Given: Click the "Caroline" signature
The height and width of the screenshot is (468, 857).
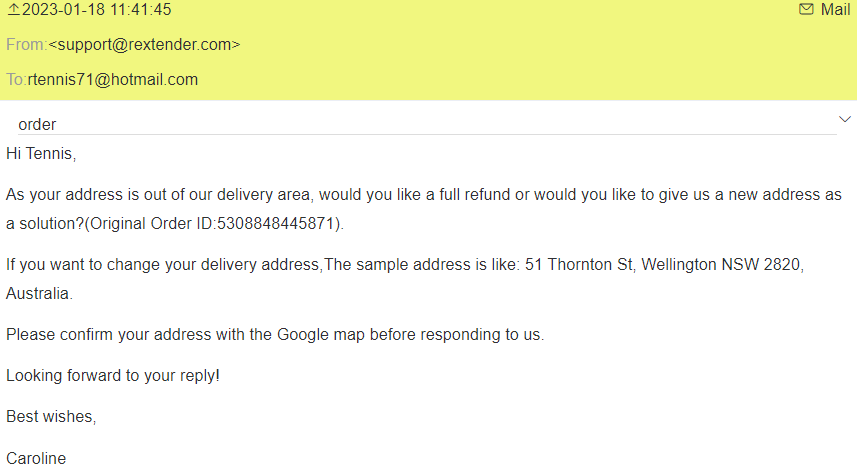Looking at the screenshot, I should [36, 458].
